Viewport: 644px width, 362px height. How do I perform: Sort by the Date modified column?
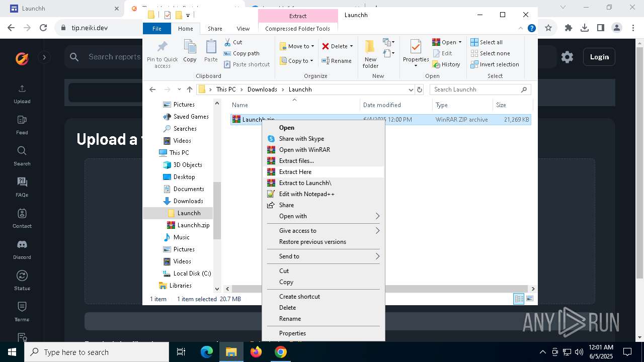[396, 105]
